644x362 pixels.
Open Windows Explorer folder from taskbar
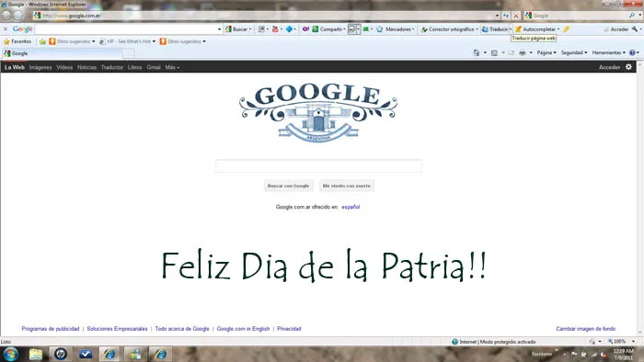36,354
